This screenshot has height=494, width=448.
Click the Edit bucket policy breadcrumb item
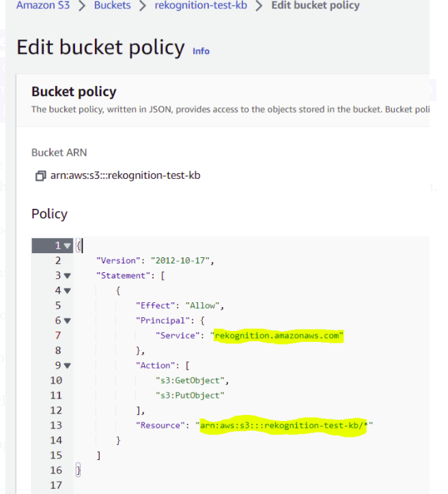315,6
